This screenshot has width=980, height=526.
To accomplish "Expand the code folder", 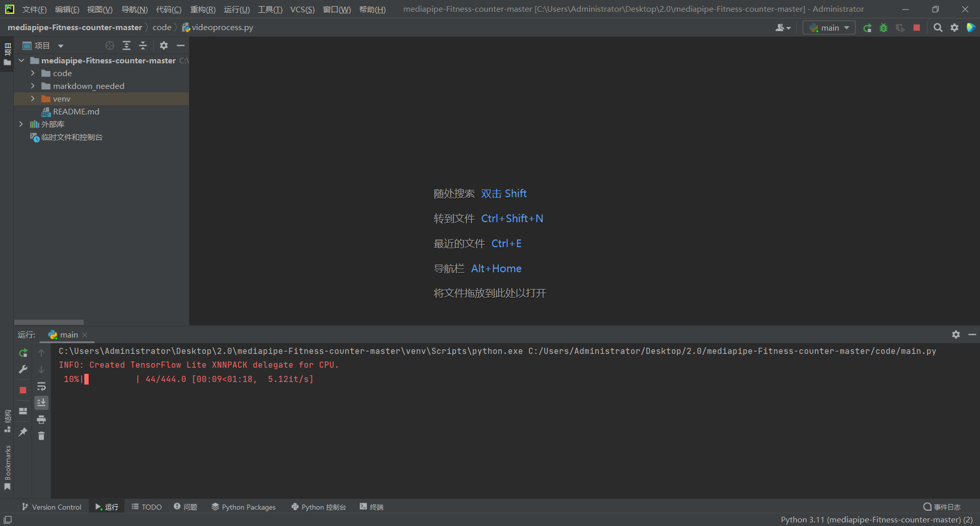I will click(x=33, y=73).
